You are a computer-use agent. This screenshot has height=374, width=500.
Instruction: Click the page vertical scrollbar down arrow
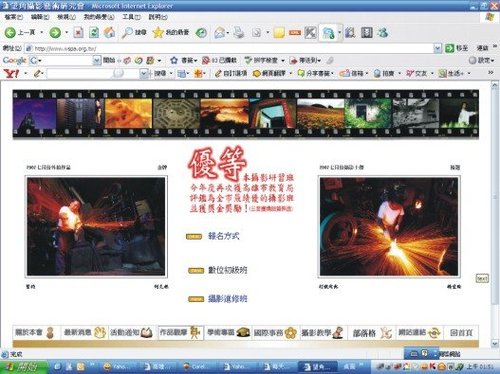click(x=495, y=343)
